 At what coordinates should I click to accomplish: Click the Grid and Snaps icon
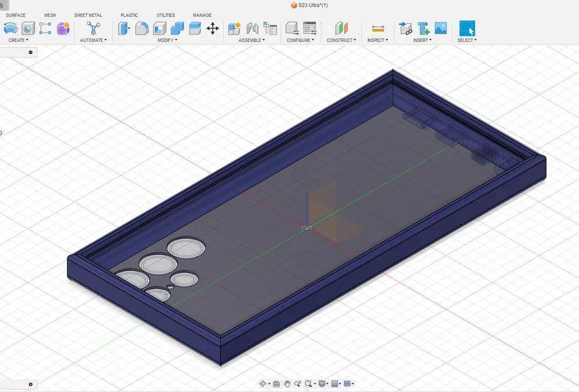(334, 384)
